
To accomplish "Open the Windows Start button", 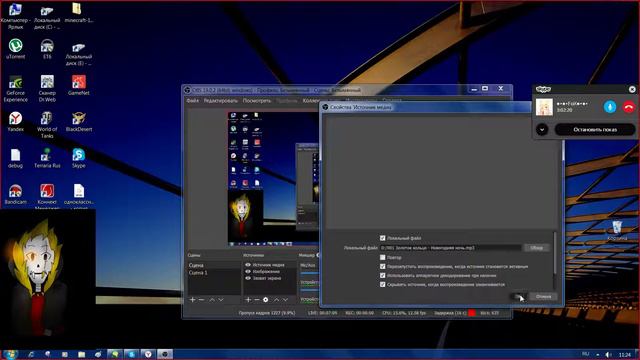I will tap(10, 354).
